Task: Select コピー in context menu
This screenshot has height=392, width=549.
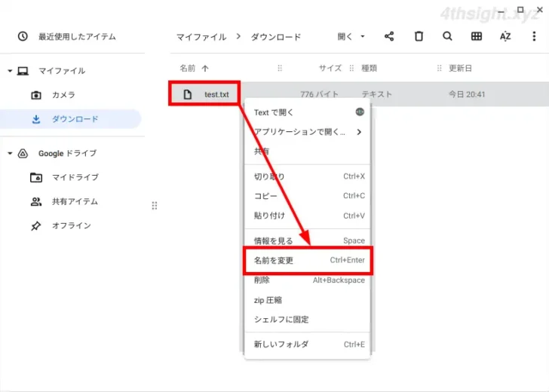Action: 307,196
